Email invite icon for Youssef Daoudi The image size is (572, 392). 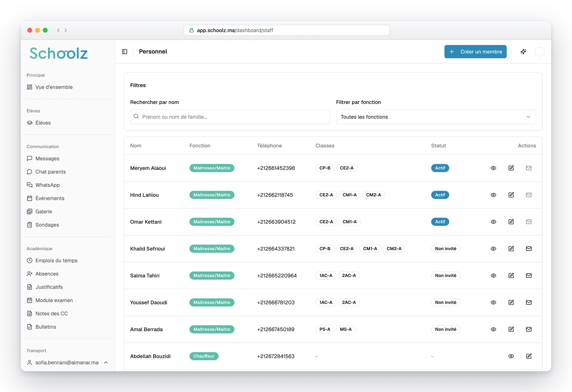coord(529,302)
